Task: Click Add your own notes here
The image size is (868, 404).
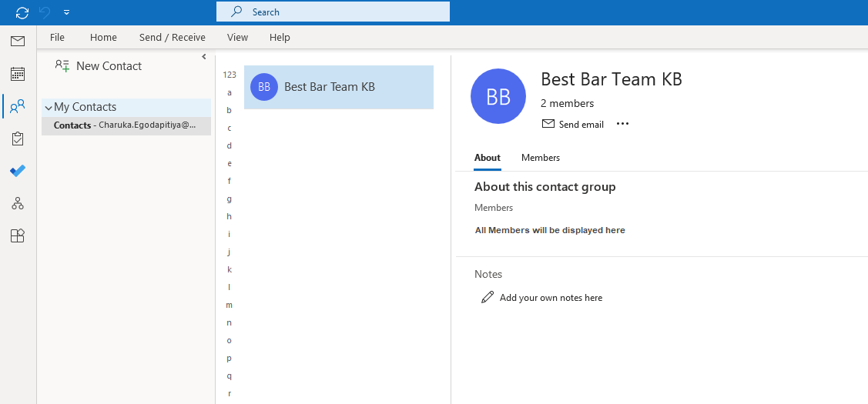Action: (551, 298)
